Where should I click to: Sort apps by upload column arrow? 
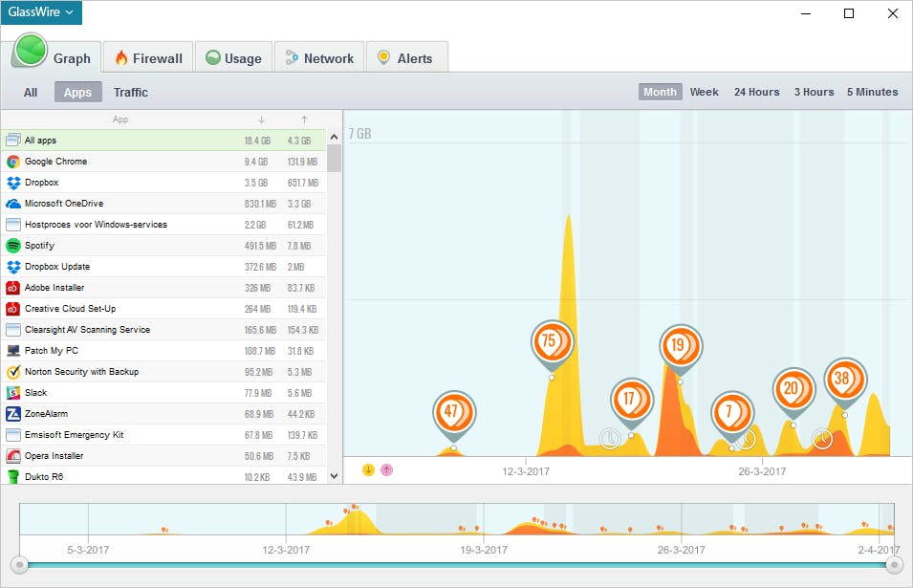click(304, 120)
